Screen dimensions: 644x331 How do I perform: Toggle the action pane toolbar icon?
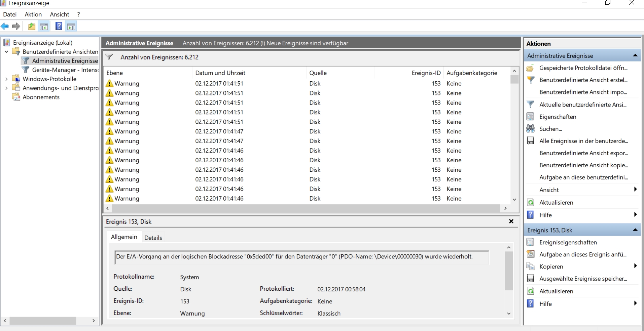pos(71,26)
